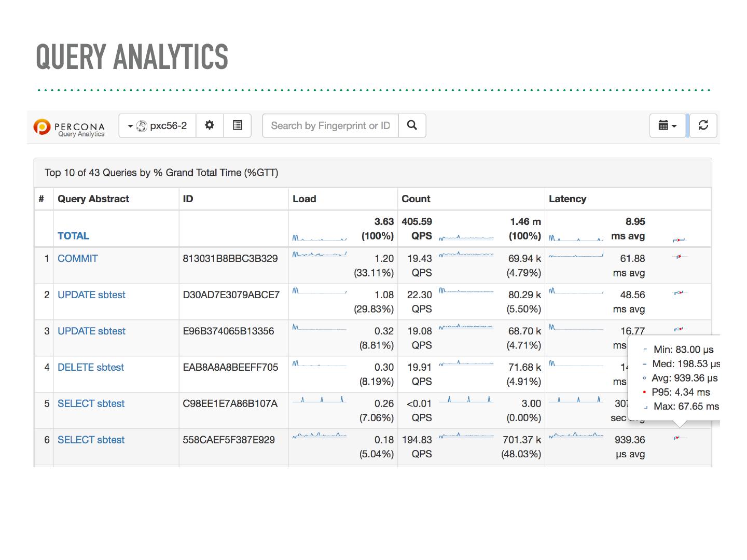747x560 pixels.
Task: Click the Percona Query Analytics logo
Action: [x=70, y=127]
